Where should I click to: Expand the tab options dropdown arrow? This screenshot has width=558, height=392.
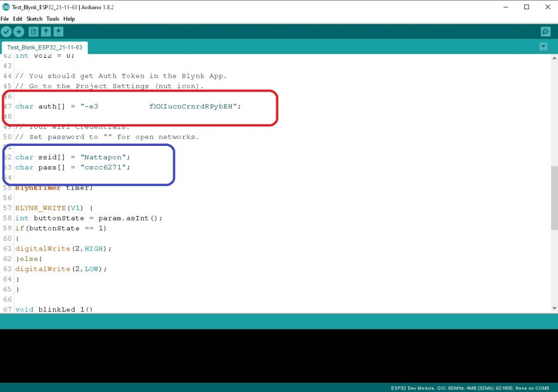pos(543,47)
